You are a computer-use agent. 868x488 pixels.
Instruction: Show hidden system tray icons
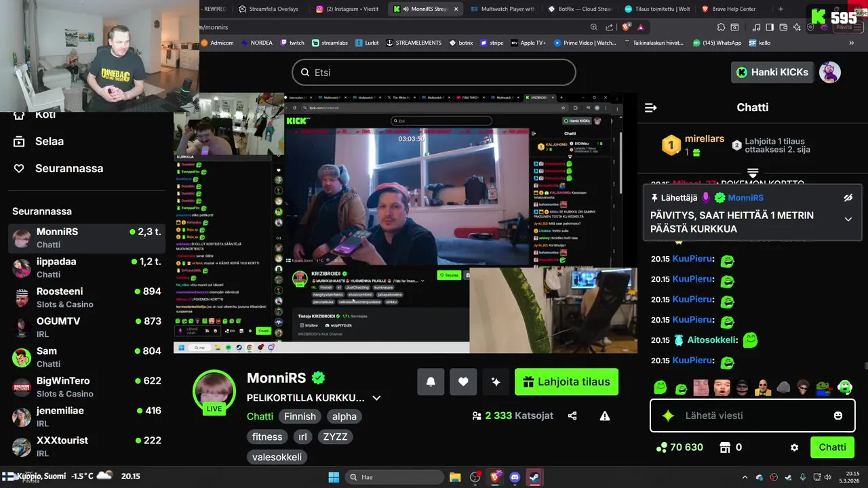click(x=745, y=477)
